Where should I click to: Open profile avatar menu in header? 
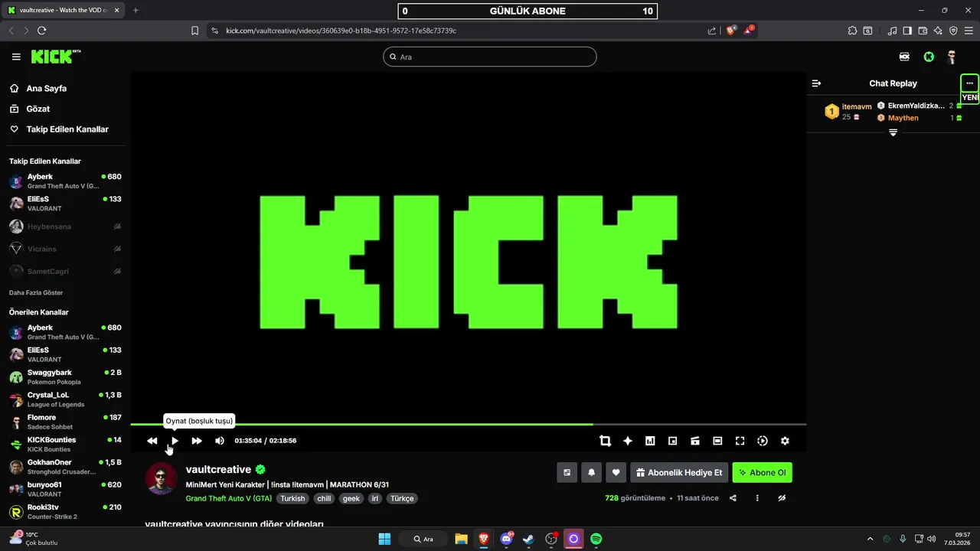(x=952, y=57)
